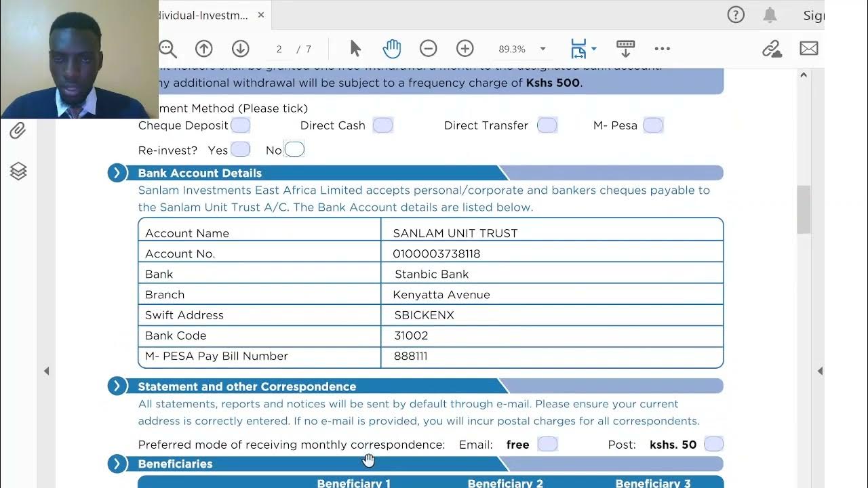Share a link to the file icon
The height and width of the screenshot is (488, 868).
(x=772, y=49)
